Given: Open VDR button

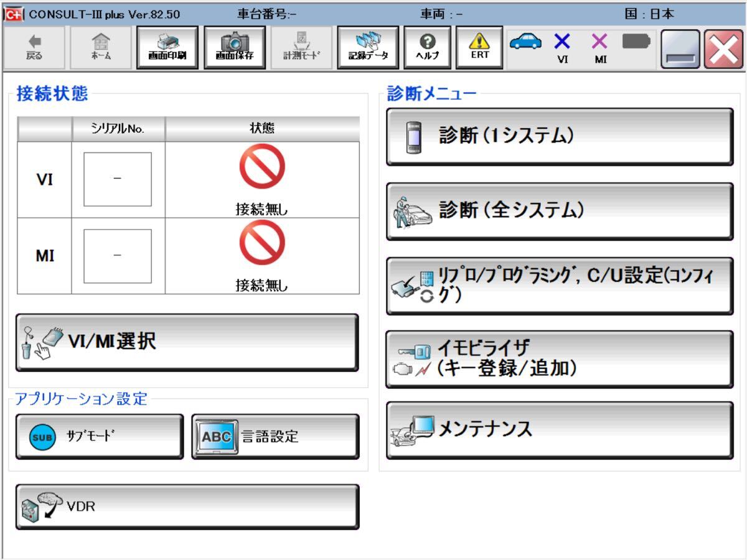Looking at the screenshot, I should (x=187, y=506).
